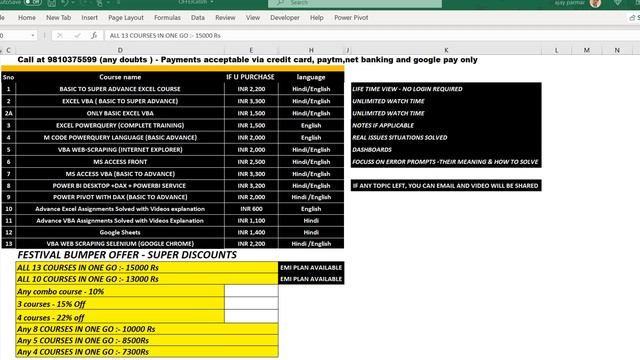Click the 'IF U PURCHASE' header cell
The width and height of the screenshot is (640, 360).
click(251, 77)
